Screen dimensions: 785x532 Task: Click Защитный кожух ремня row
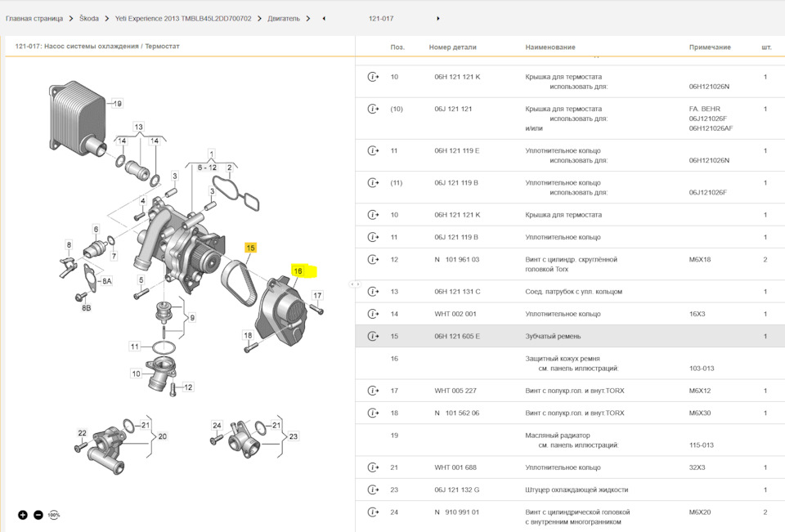coord(570,364)
